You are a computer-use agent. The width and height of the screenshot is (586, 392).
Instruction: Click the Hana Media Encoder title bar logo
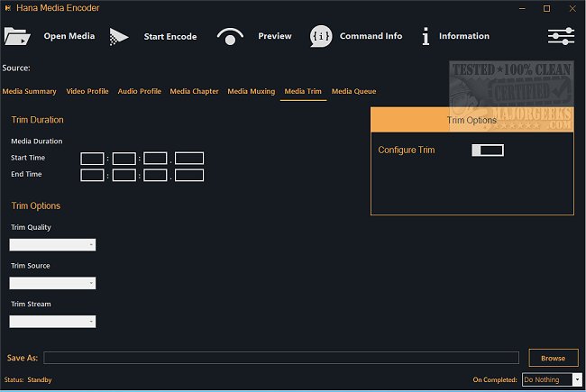(8, 8)
